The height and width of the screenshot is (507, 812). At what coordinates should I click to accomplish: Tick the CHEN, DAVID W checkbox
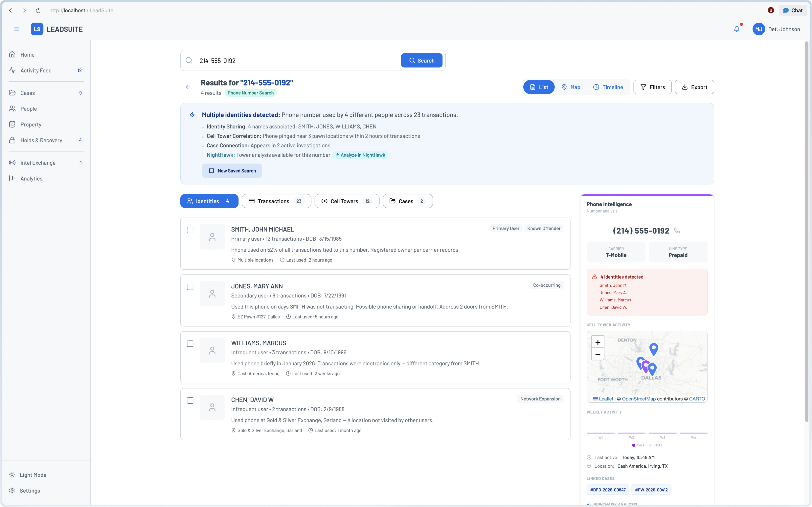click(190, 400)
